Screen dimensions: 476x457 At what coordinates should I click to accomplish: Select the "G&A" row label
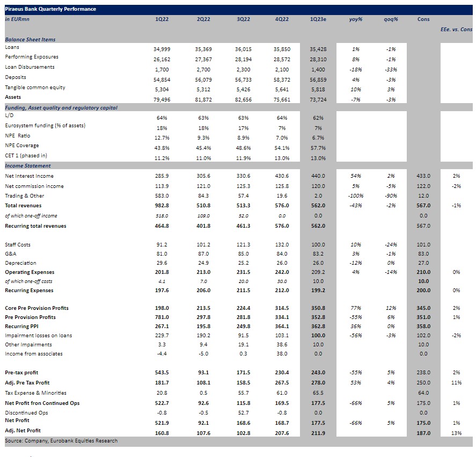[10, 254]
